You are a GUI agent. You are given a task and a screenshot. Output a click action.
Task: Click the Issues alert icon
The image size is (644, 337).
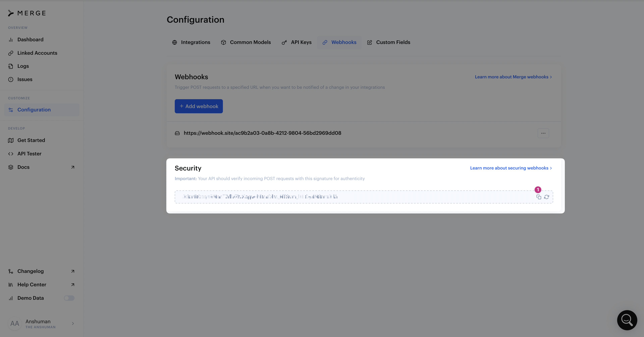pyautogui.click(x=11, y=80)
